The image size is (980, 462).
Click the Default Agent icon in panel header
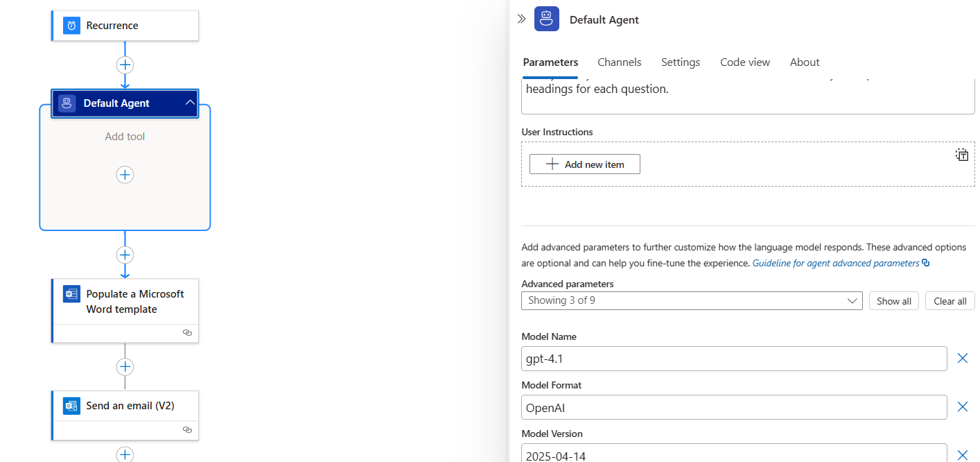coord(547,19)
